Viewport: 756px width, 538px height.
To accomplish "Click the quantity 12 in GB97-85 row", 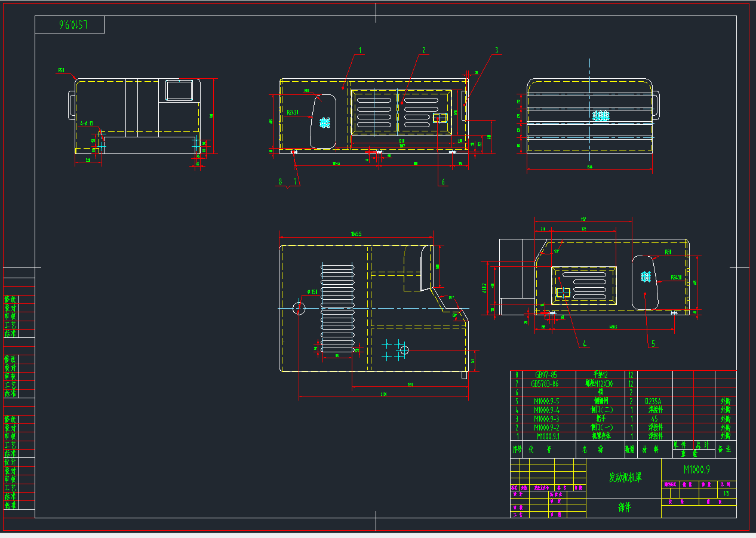I will click(629, 375).
